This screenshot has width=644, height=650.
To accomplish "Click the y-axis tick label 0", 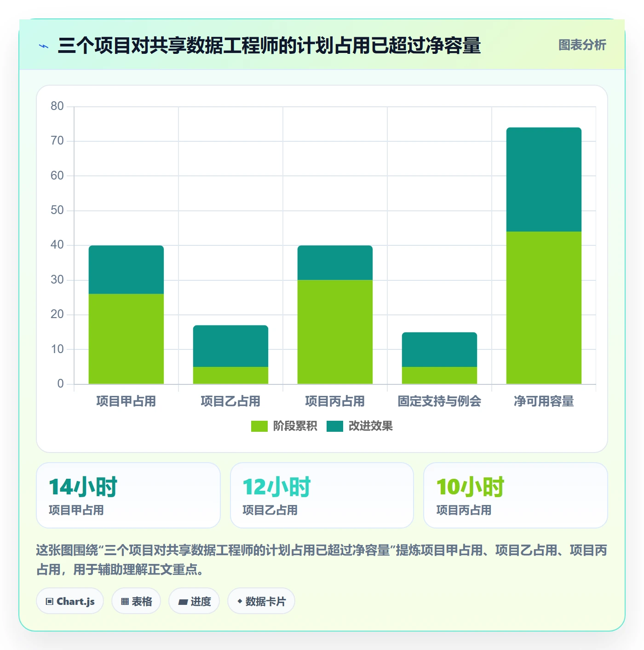I will tap(60, 384).
